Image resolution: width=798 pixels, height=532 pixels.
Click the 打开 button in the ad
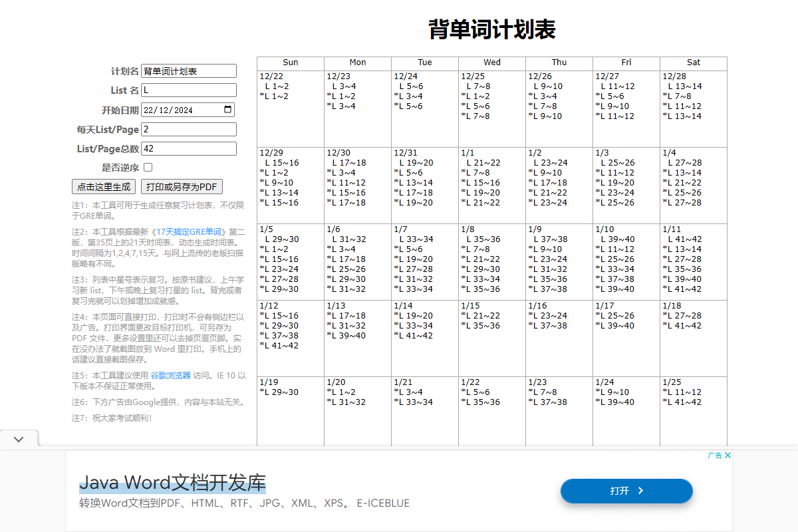626,491
